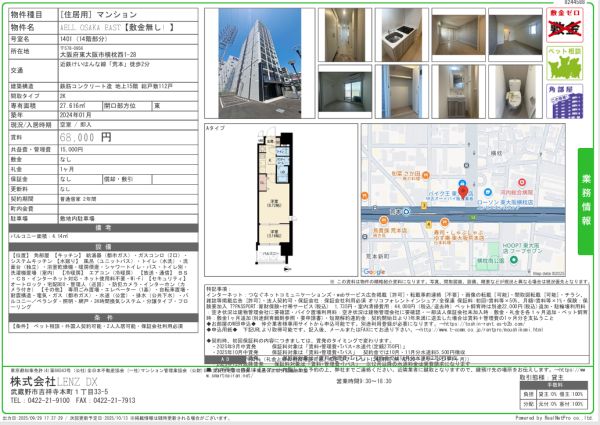Viewport: 600px width, 425px height.
Task: Open the room with balcony window photo
Action: (x=345, y=91)
